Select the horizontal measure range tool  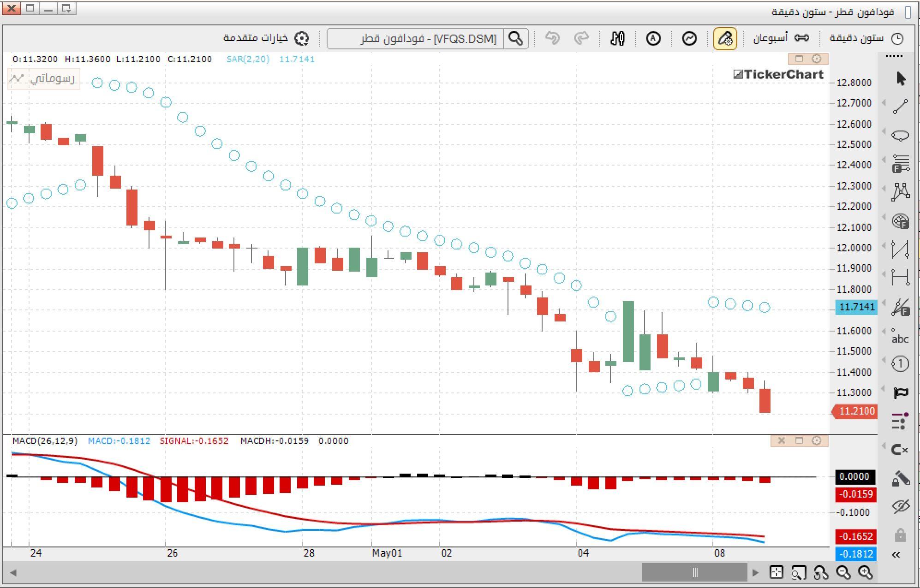900,278
